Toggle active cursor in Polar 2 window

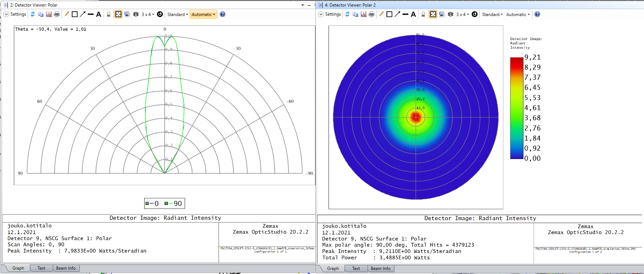pyautogui.click(x=433, y=14)
